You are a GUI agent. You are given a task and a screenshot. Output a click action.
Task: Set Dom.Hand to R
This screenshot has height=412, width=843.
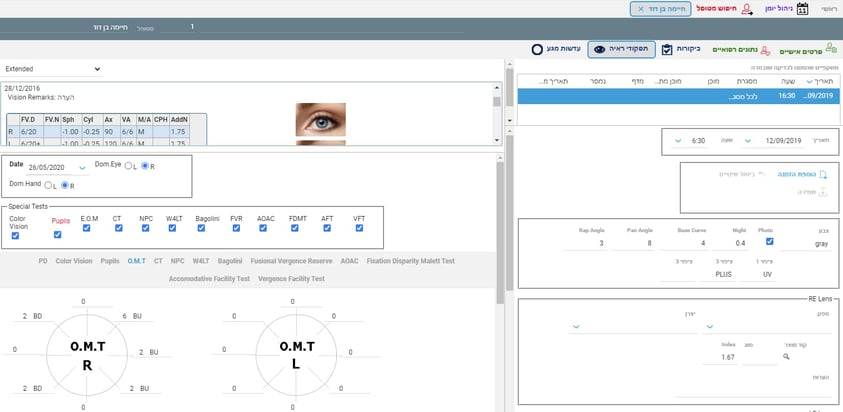pos(65,186)
